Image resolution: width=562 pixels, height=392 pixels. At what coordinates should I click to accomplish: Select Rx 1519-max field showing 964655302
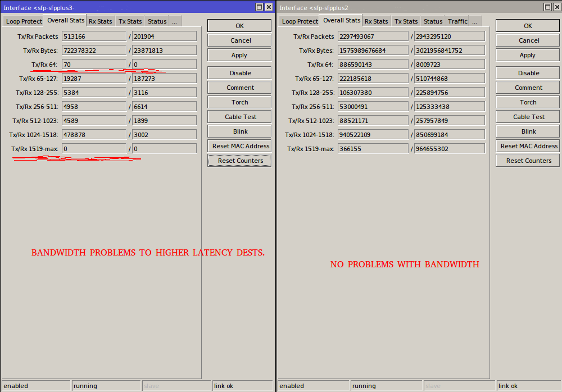pyautogui.click(x=450, y=148)
